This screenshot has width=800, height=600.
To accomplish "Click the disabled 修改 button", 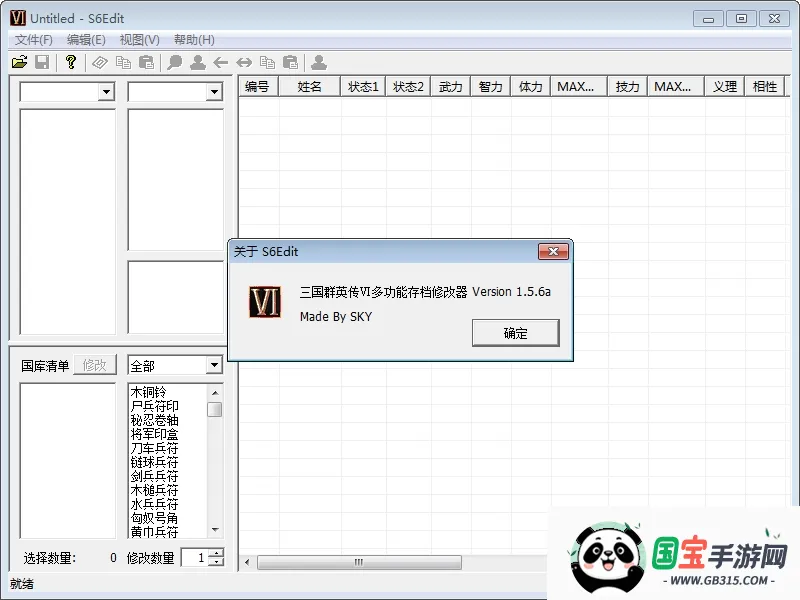I will point(94,364).
